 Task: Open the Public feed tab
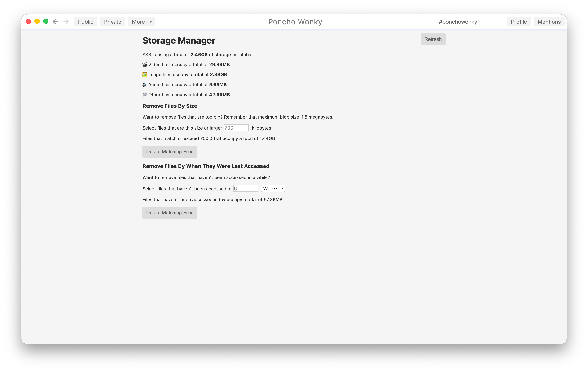coord(85,22)
